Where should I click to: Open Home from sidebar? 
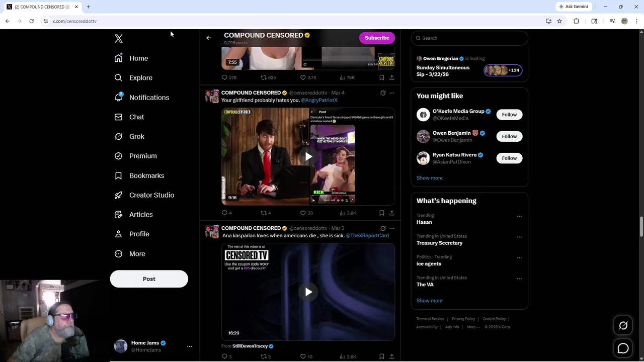(x=131, y=58)
